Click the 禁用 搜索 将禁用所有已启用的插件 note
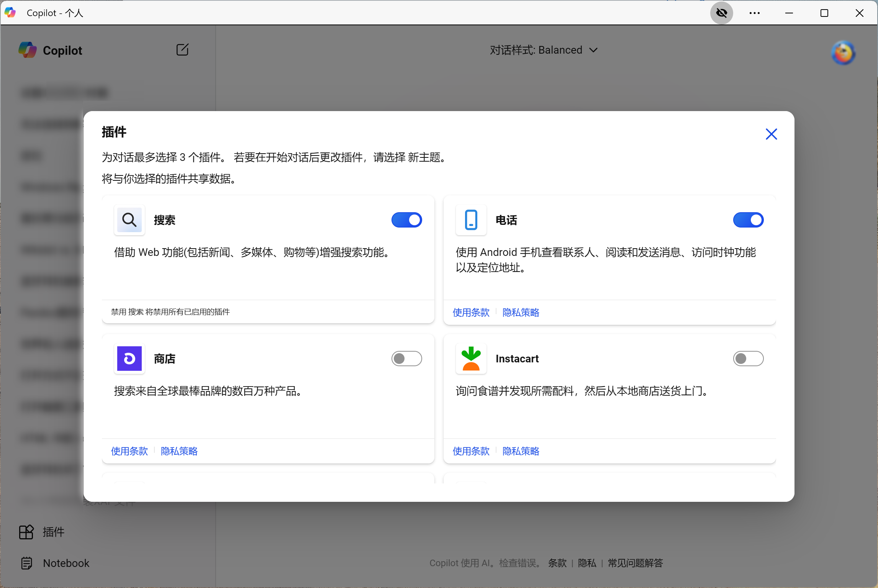This screenshot has height=588, width=878. pos(170,312)
